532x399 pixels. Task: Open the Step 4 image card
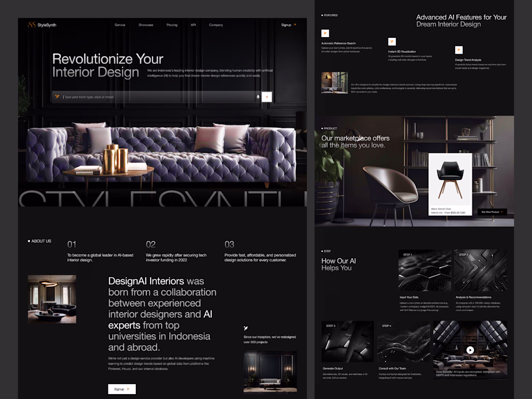click(403, 341)
